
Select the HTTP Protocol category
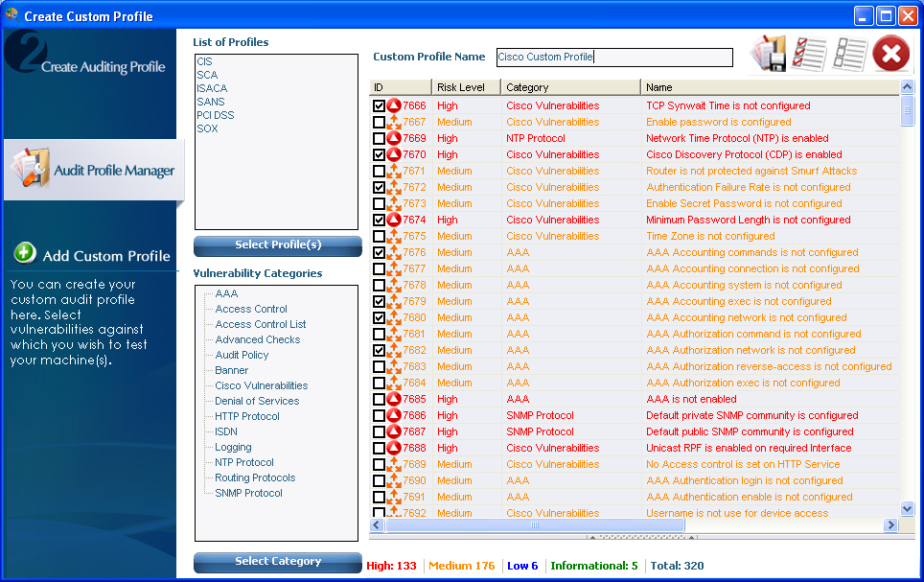(247, 416)
